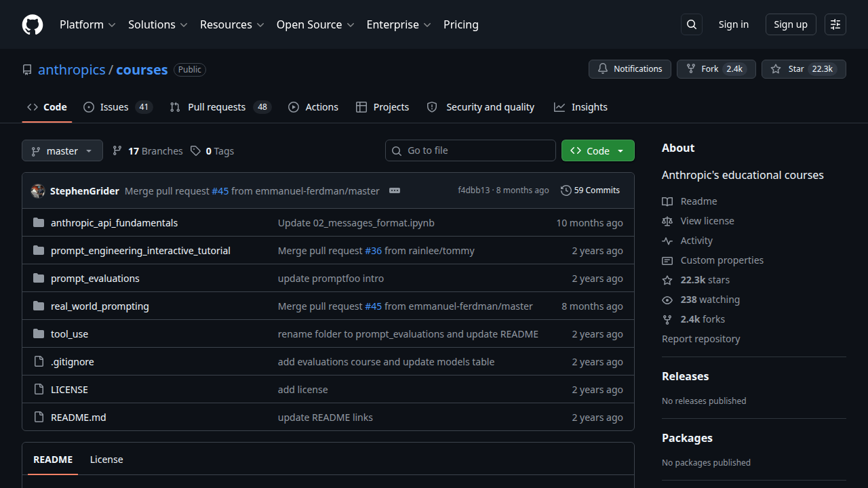Open the search magnifier icon
Image resolution: width=868 pixels, height=488 pixels.
click(x=692, y=24)
